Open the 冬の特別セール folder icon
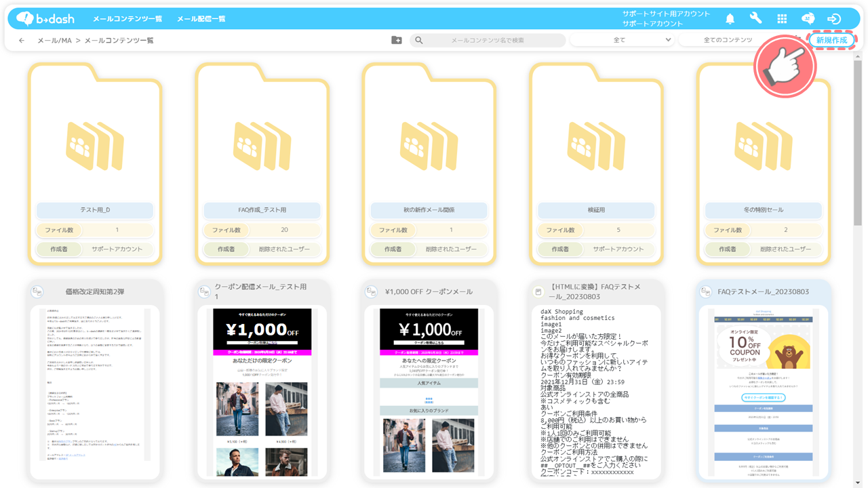Image resolution: width=868 pixels, height=488 pixels. [764, 146]
